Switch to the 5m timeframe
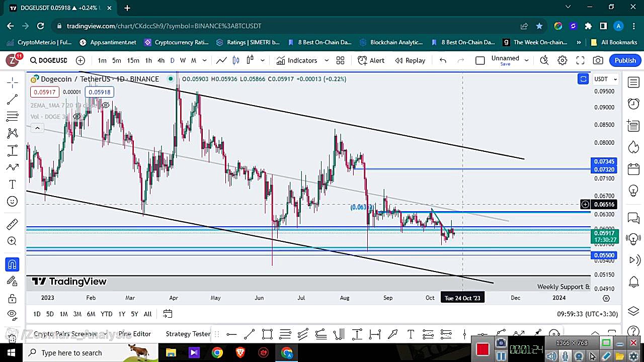Screen dimensions: 644x362 (117, 60)
